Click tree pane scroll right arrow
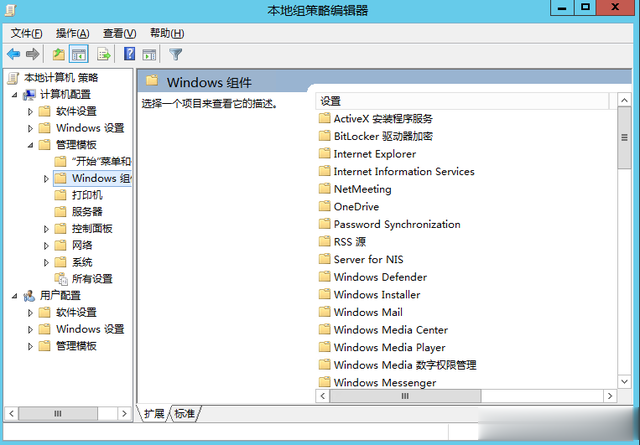640x445 pixels. pyautogui.click(x=124, y=414)
